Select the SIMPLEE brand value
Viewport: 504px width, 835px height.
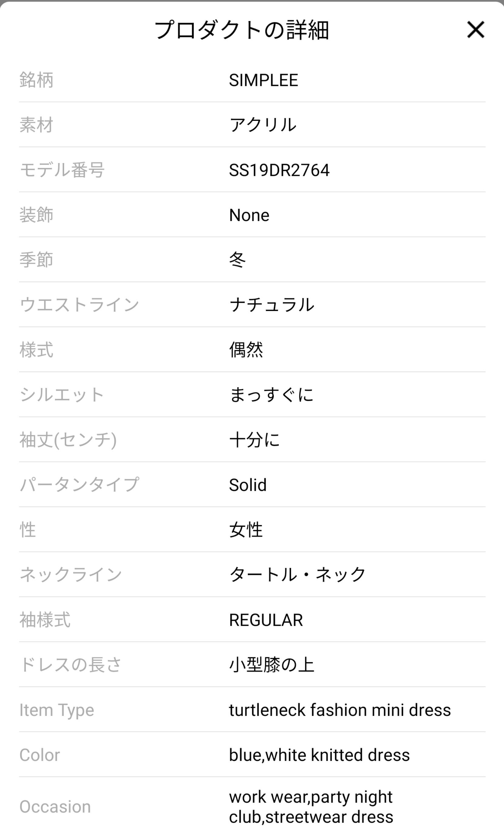coord(264,80)
